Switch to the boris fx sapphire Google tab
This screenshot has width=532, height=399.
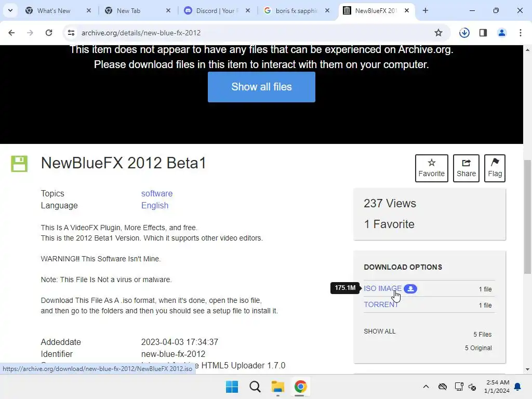pyautogui.click(x=296, y=11)
